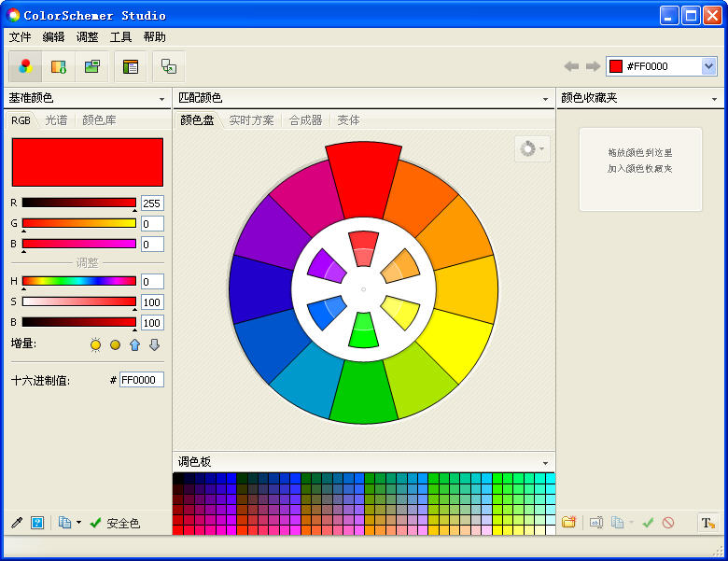
Task: Open the PhotoSchemer image toolbar icon
Action: [91, 67]
